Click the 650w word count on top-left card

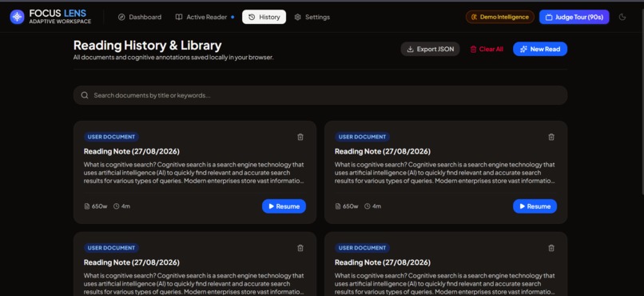click(96, 206)
